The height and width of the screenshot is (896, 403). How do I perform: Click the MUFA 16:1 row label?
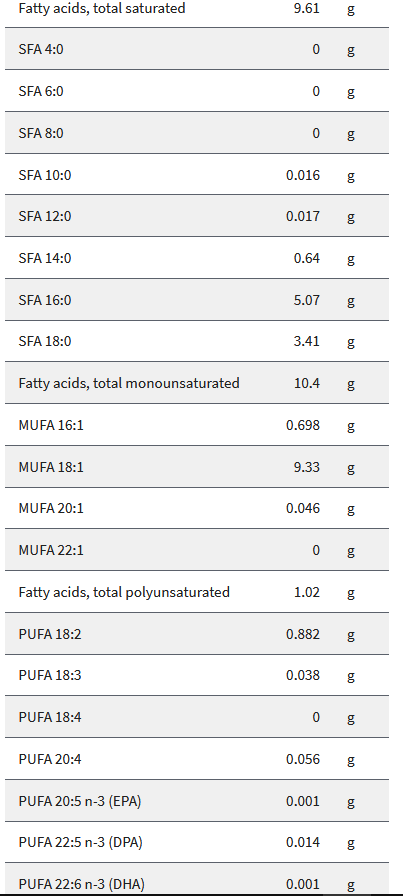point(51,425)
